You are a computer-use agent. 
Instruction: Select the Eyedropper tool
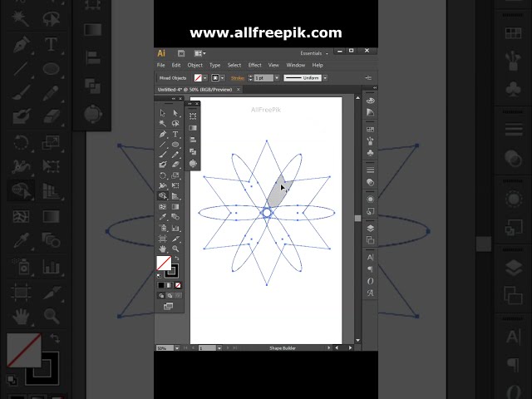coord(163,217)
